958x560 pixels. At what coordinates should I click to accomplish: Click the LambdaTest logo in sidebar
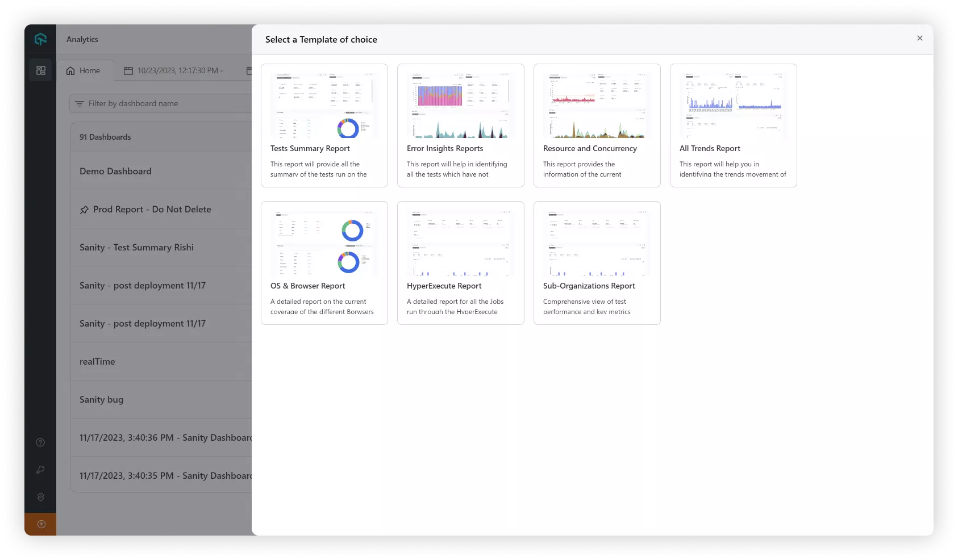(40, 39)
